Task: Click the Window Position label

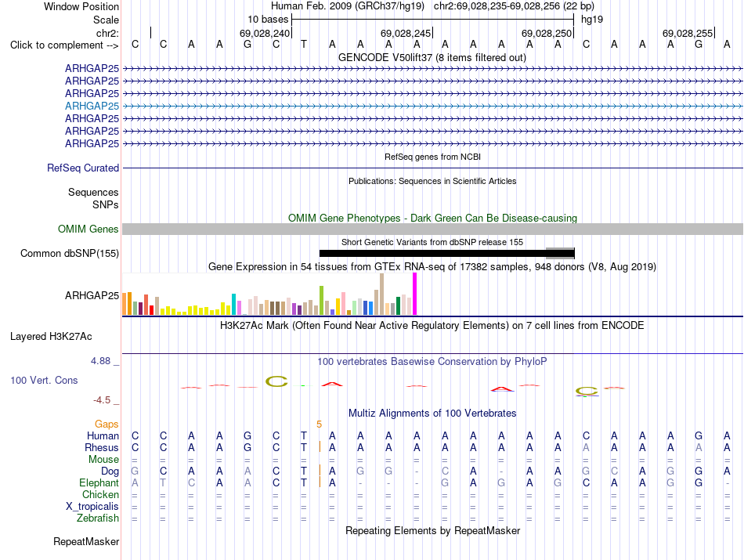Action: click(x=81, y=6)
